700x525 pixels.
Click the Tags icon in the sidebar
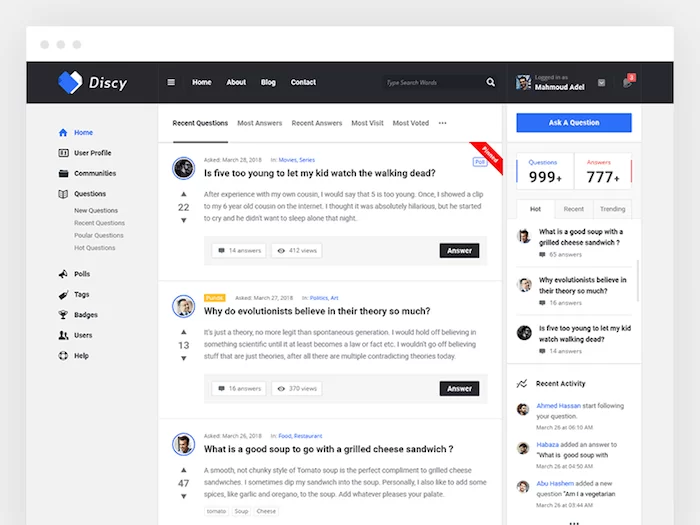(x=63, y=295)
